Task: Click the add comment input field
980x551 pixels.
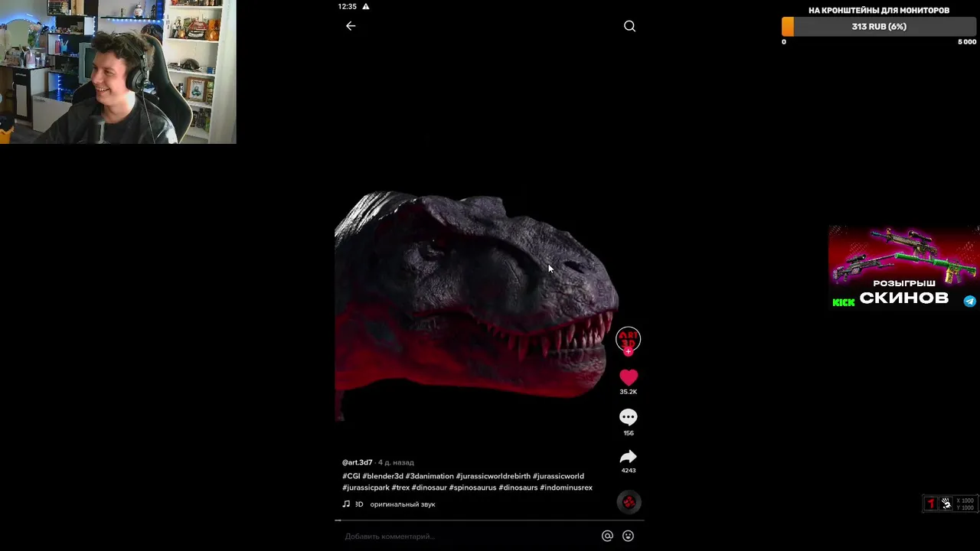Action: pyautogui.click(x=469, y=536)
